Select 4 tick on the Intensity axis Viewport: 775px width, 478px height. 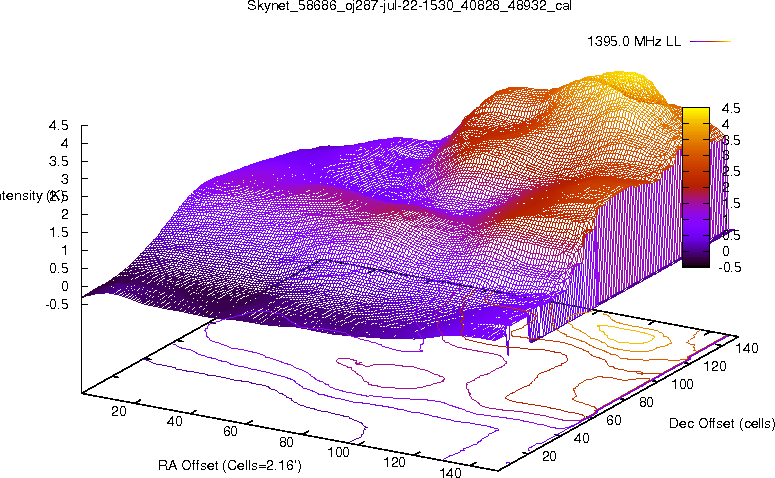pos(64,143)
